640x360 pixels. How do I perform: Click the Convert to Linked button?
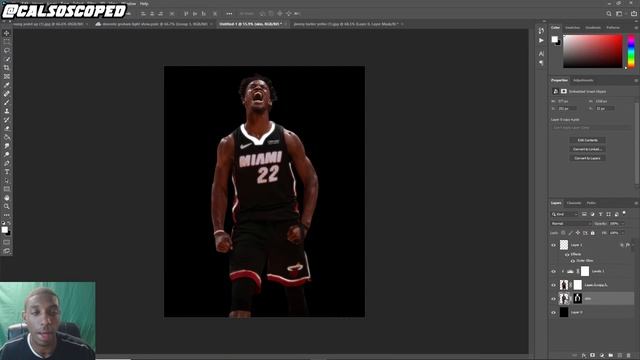pos(587,149)
